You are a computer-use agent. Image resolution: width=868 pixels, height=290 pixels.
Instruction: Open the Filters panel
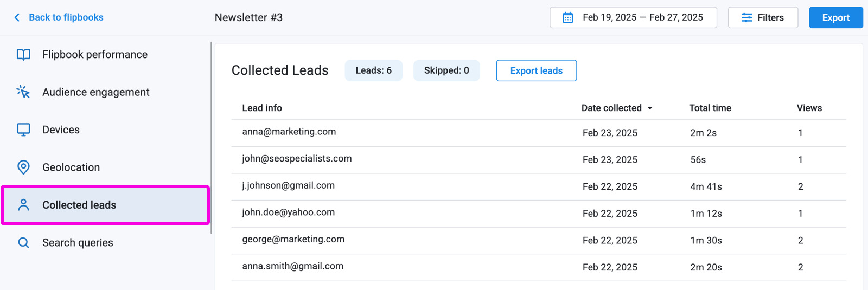[763, 17]
